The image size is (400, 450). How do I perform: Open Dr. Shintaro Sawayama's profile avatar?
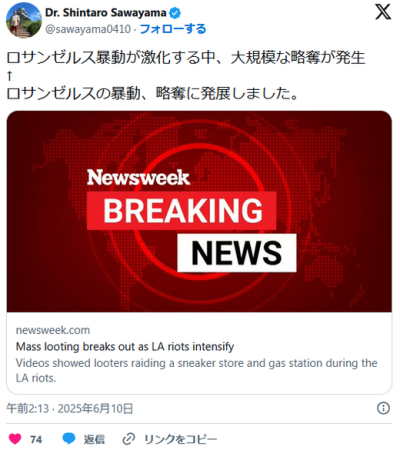click(24, 20)
